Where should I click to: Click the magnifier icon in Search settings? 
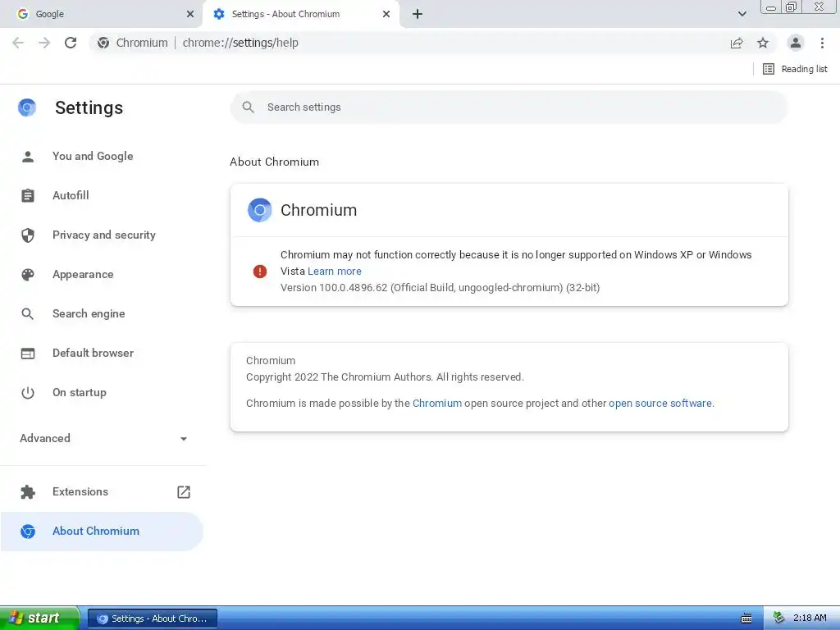248,107
